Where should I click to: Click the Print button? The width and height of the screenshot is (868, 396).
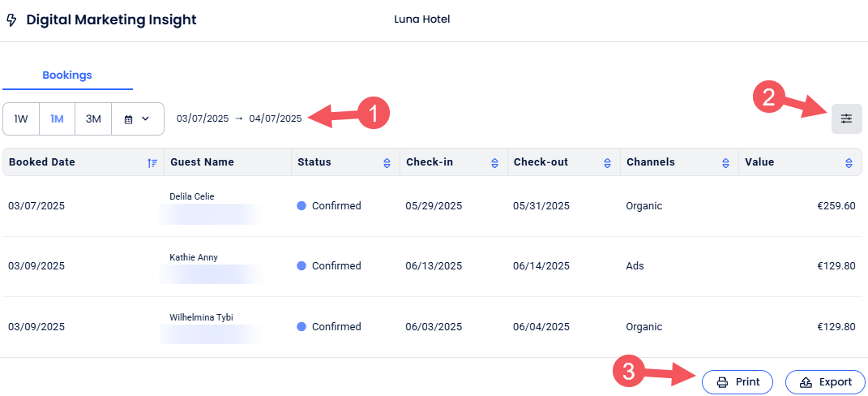tap(738, 382)
